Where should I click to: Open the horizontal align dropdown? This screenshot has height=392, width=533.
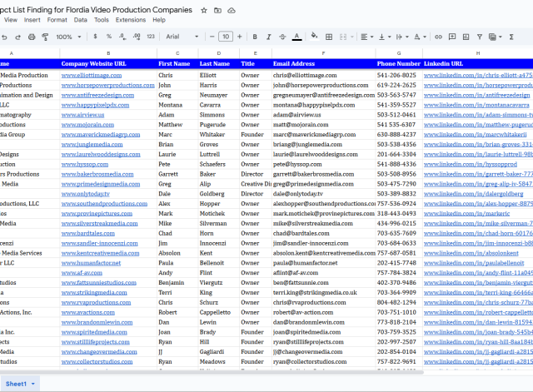pyautogui.click(x=366, y=37)
